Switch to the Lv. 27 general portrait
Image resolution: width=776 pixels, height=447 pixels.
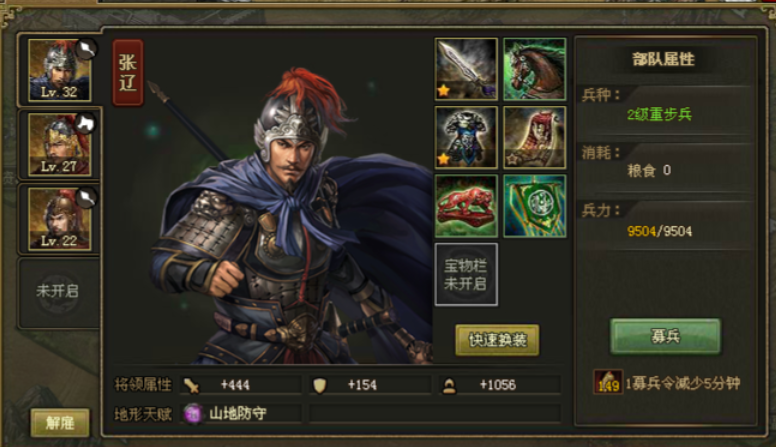coord(59,144)
